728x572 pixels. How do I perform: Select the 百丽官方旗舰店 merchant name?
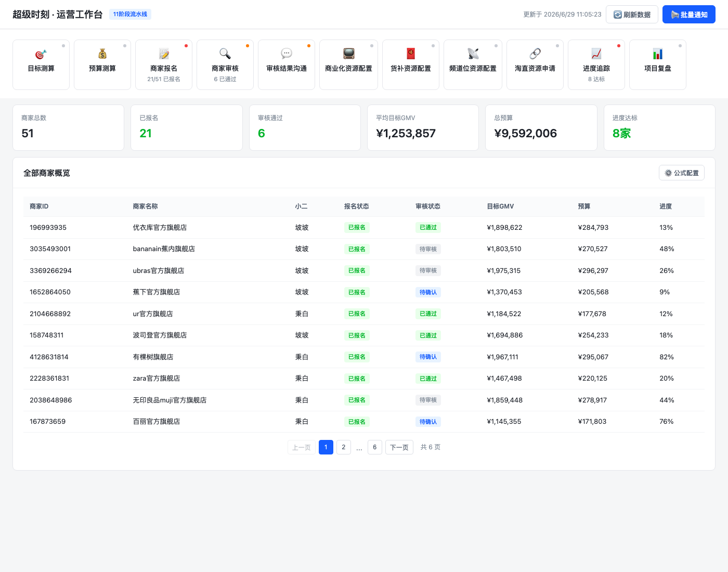[157, 422]
